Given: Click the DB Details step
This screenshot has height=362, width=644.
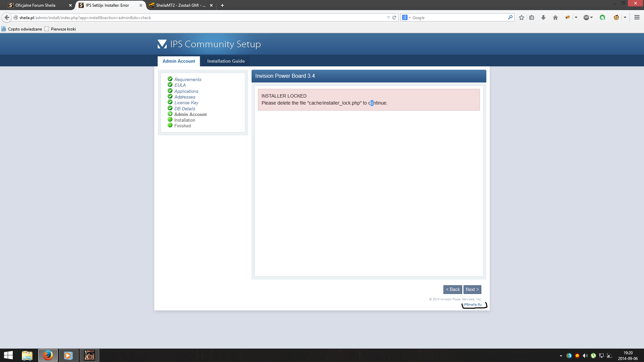Looking at the screenshot, I should point(185,109).
